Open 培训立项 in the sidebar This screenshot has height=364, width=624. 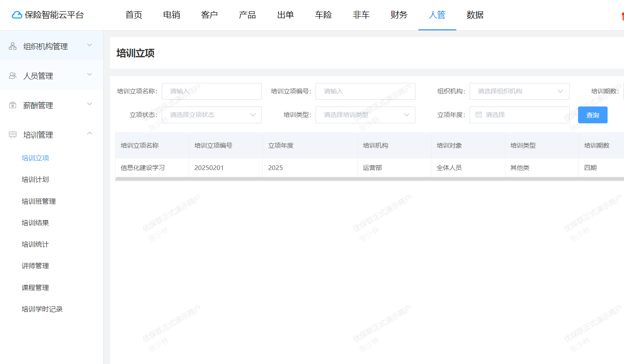pos(35,158)
